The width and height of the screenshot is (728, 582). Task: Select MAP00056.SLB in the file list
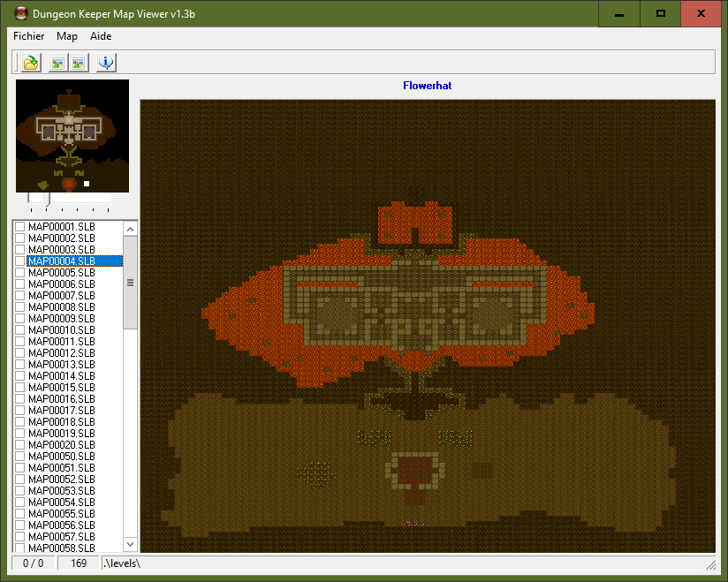61,525
